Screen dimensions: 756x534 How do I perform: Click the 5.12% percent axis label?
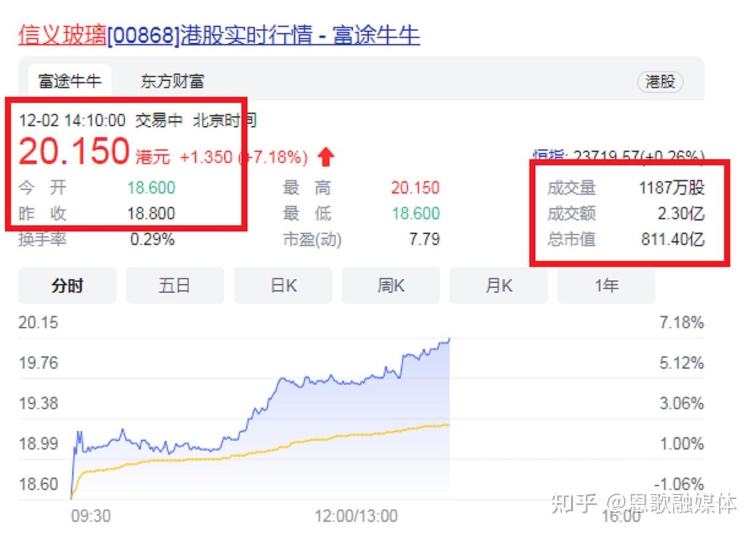(x=682, y=363)
